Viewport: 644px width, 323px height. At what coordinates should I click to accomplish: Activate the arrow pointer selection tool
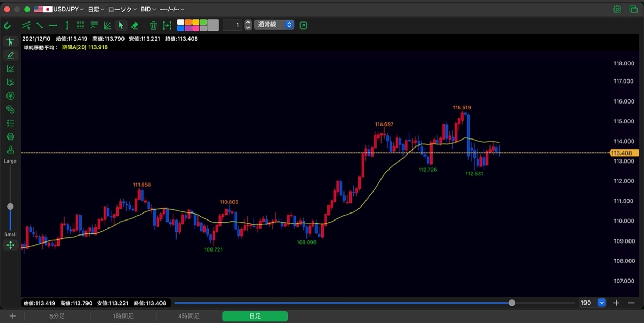pyautogui.click(x=121, y=25)
